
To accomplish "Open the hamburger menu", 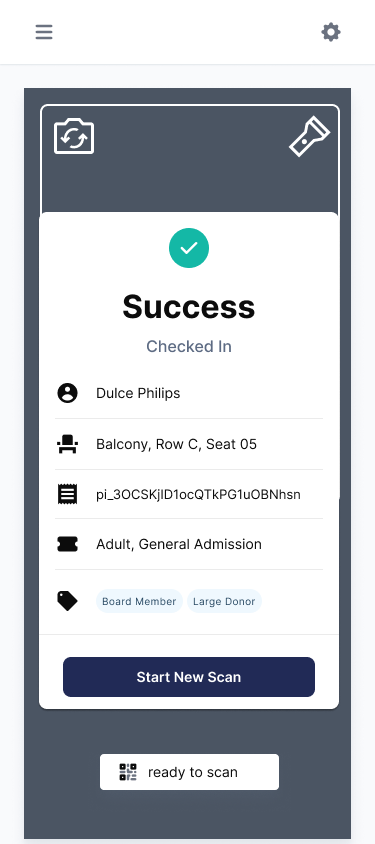I will 44,32.
